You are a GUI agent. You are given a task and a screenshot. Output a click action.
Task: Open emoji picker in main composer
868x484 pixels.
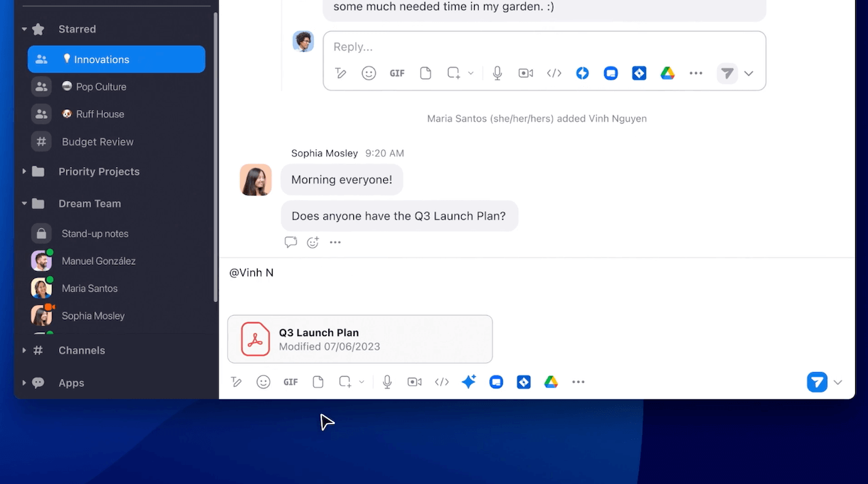(x=264, y=382)
